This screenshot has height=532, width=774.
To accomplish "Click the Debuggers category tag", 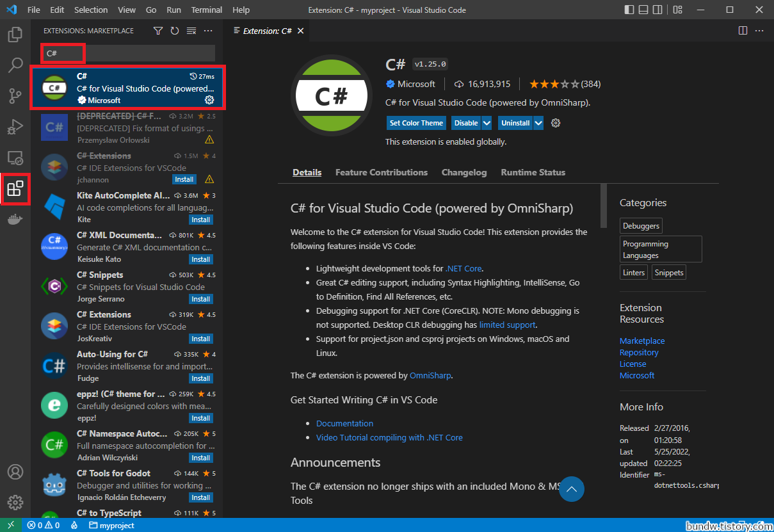I will 641,225.
